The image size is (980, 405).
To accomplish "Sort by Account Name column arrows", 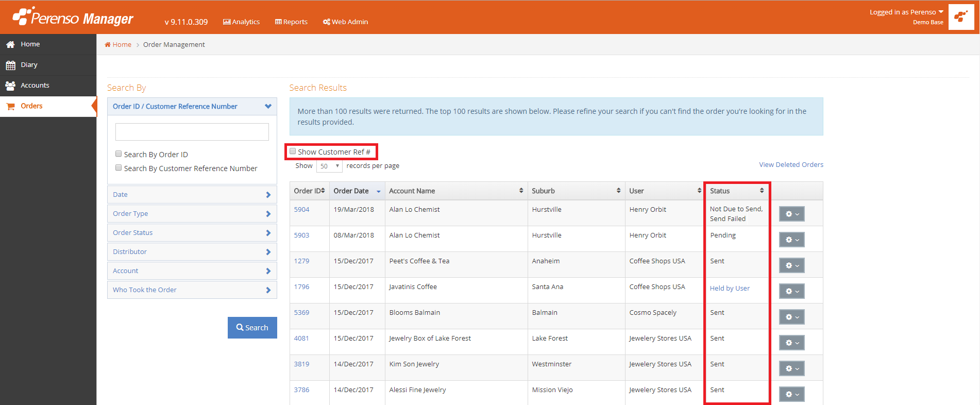I will tap(521, 191).
